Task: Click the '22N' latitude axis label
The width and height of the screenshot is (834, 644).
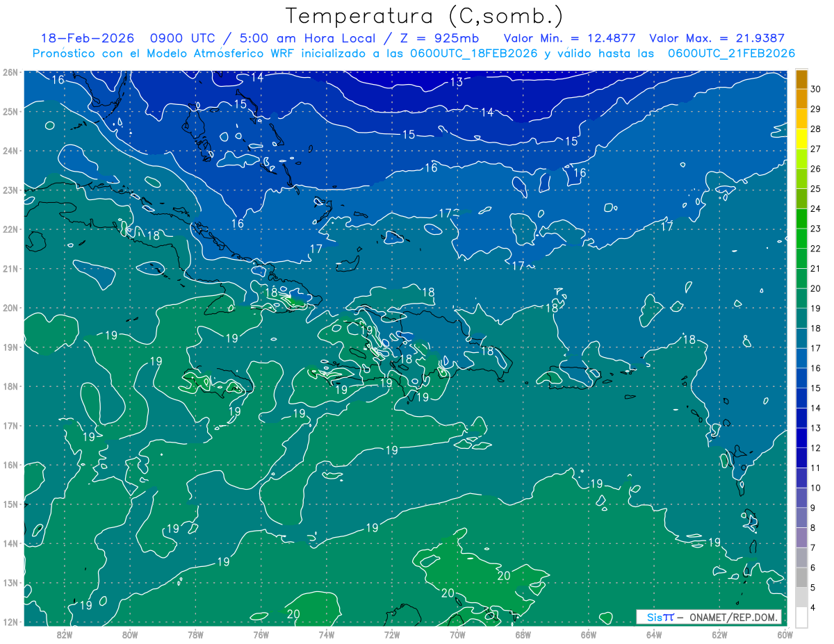Action: [10, 229]
